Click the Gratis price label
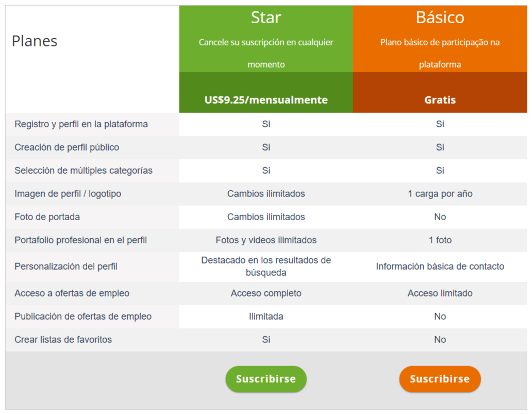The width and height of the screenshot is (532, 414). point(440,100)
